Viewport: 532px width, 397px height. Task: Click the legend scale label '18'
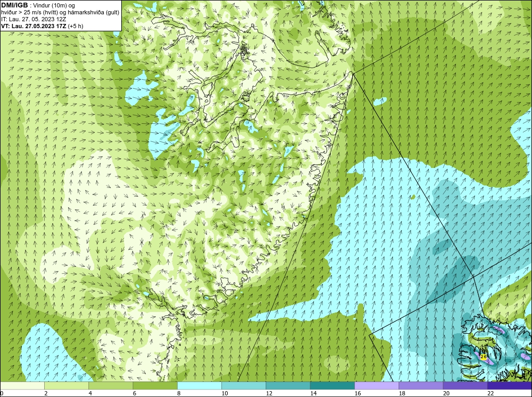pos(402,393)
